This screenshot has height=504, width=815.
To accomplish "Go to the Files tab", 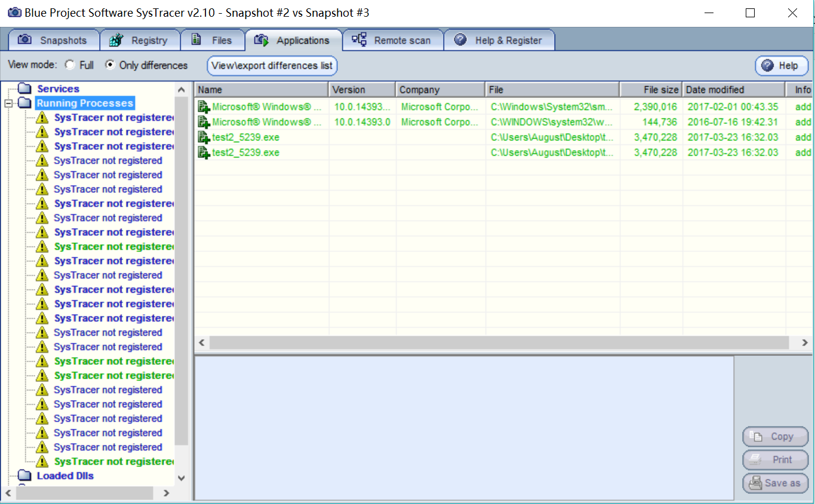I will click(213, 41).
